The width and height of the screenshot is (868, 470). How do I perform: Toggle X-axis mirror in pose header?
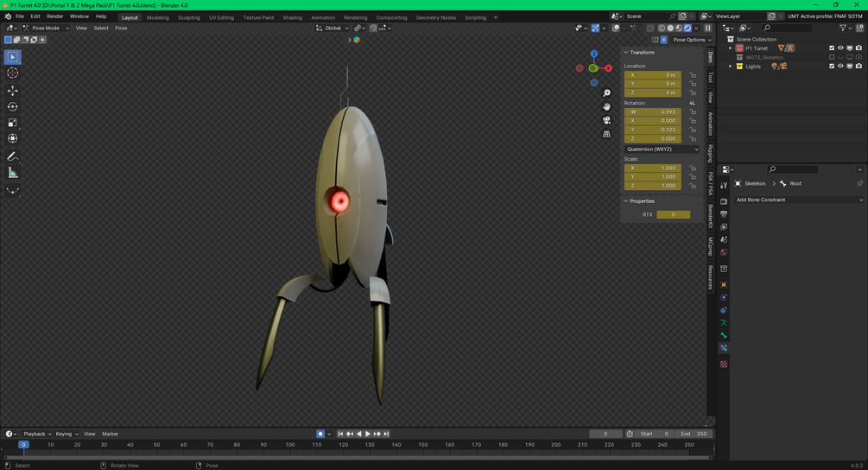pyautogui.click(x=663, y=40)
